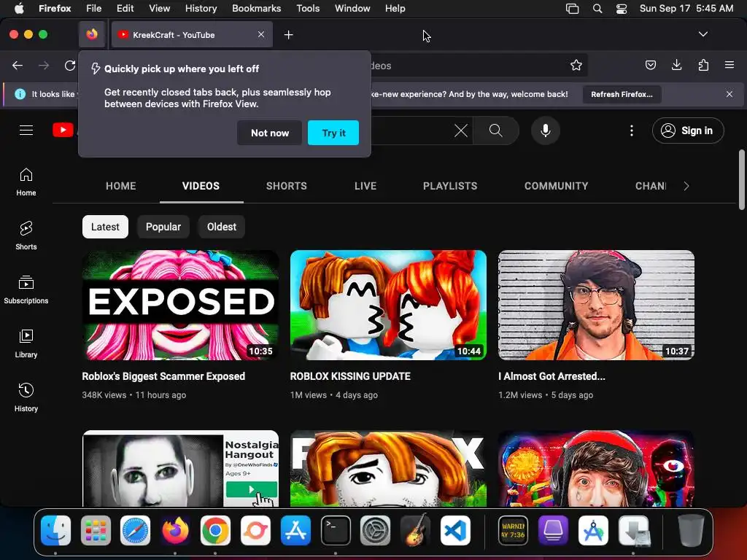Switch to the COMMUNITY channel tab
Image resolution: width=747 pixels, height=560 pixels.
(556, 186)
